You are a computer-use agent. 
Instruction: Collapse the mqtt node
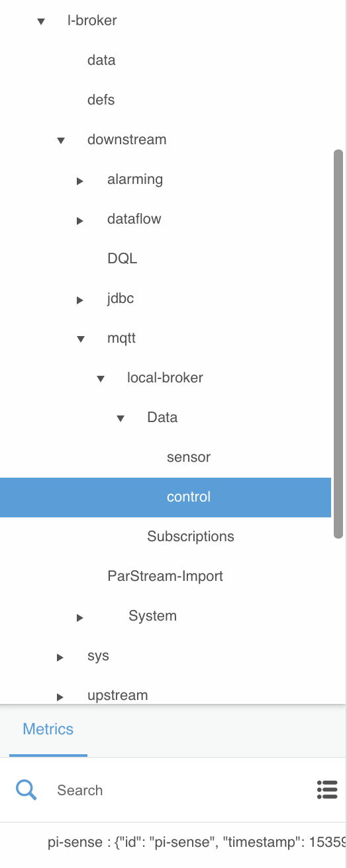point(81,339)
